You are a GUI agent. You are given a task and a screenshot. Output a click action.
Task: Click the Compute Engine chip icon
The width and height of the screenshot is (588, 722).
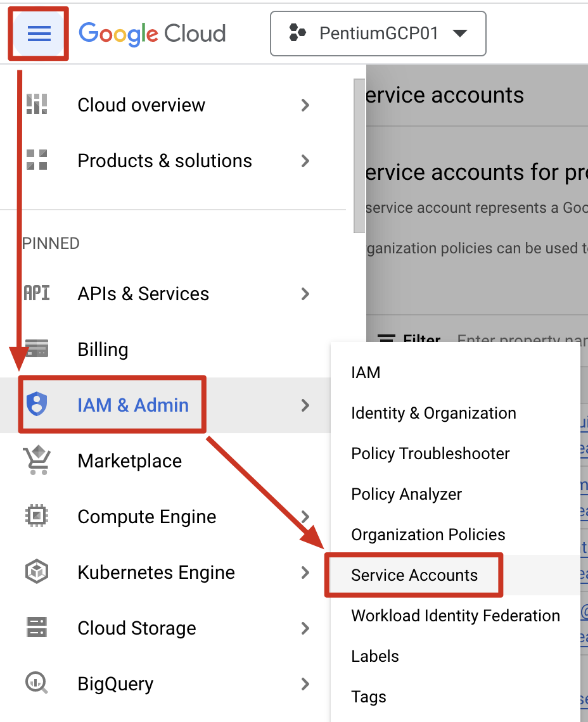37,516
